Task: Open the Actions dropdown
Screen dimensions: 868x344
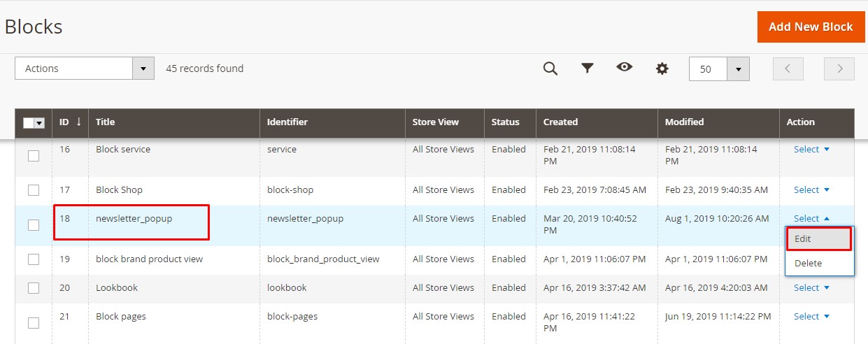Action: (x=84, y=69)
